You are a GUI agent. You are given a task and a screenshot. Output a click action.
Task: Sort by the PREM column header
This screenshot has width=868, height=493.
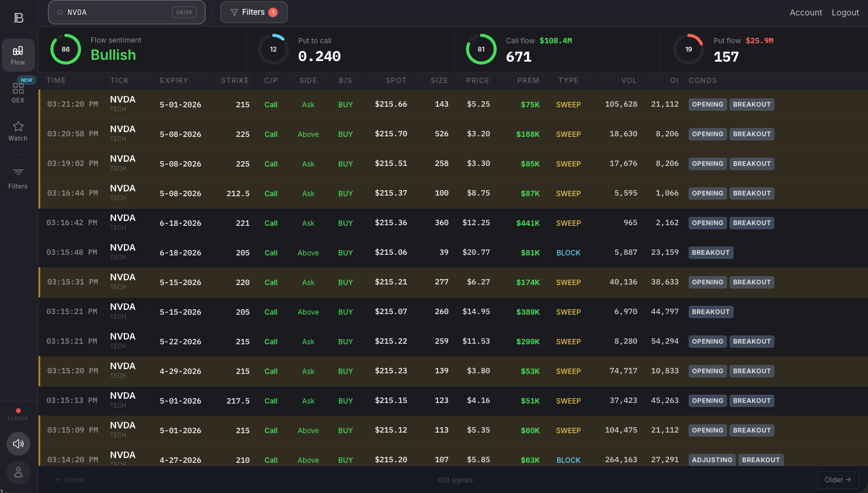tap(528, 81)
